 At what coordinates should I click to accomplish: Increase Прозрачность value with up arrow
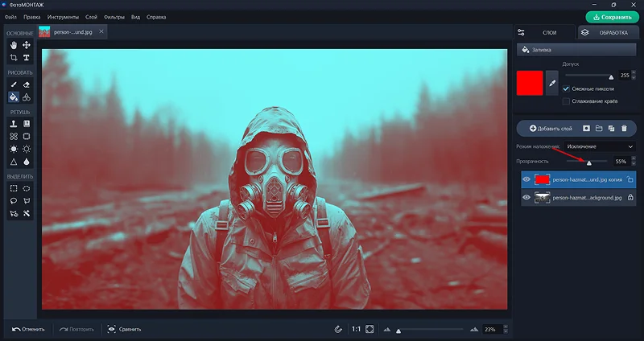point(634,158)
